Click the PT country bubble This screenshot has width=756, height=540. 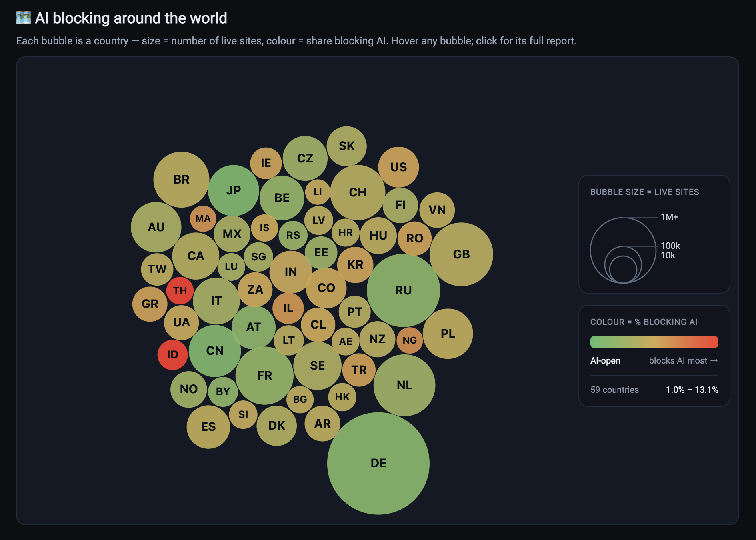click(x=354, y=312)
